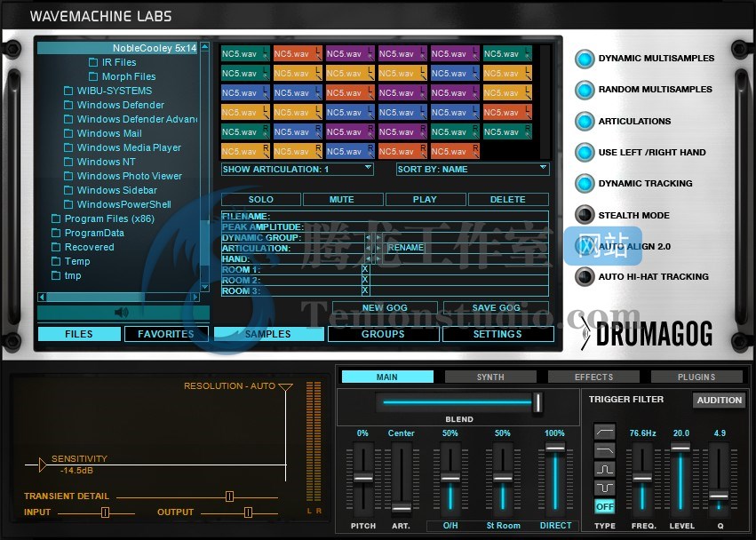Click the Windows Defender folder icon
756x540 pixels.
point(68,105)
